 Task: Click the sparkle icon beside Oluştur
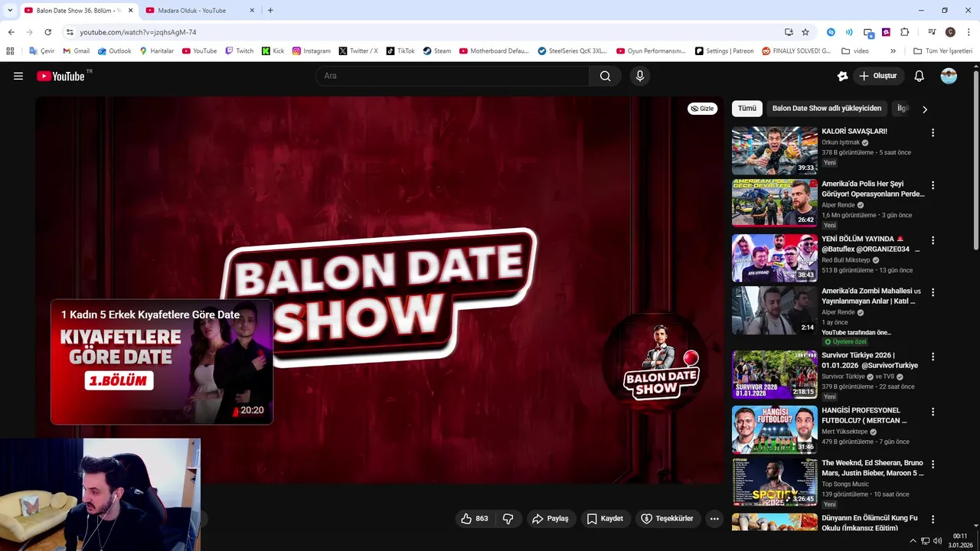tap(842, 76)
